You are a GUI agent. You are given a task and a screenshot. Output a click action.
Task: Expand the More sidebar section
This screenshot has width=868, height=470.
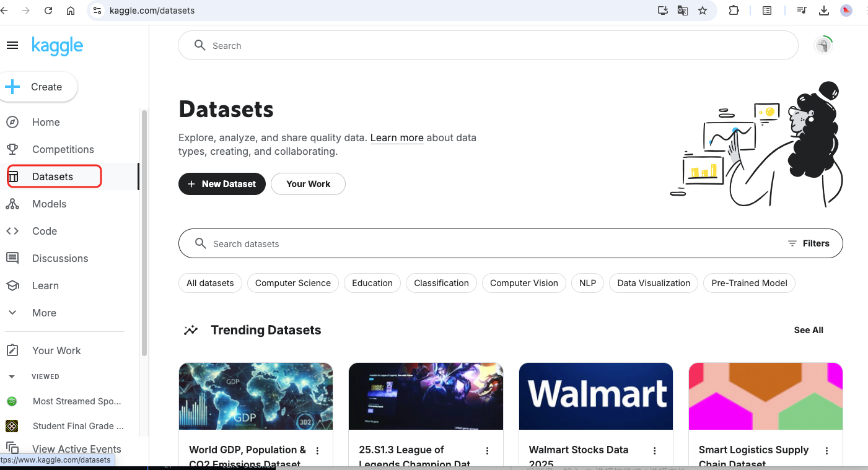point(12,313)
